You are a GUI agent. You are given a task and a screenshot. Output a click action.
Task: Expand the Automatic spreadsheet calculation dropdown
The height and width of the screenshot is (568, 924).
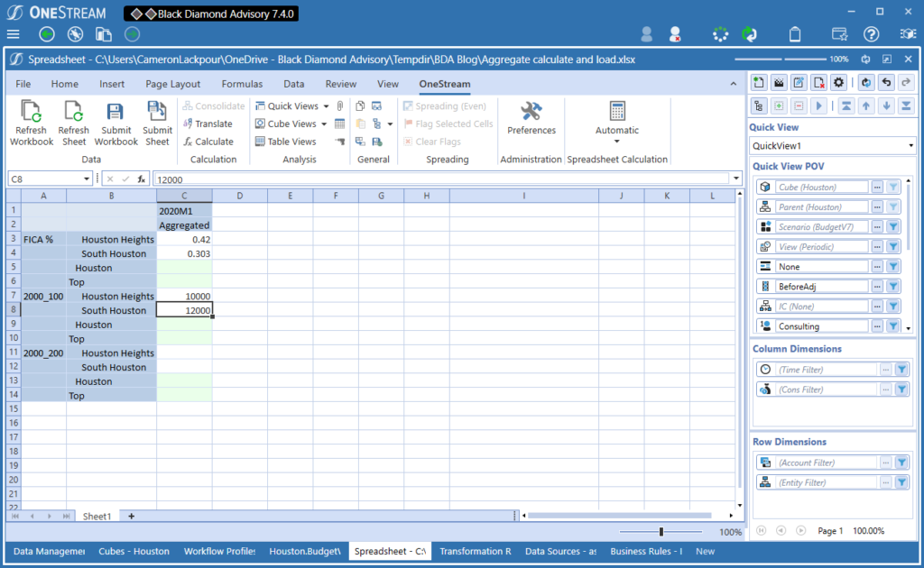pos(617,142)
